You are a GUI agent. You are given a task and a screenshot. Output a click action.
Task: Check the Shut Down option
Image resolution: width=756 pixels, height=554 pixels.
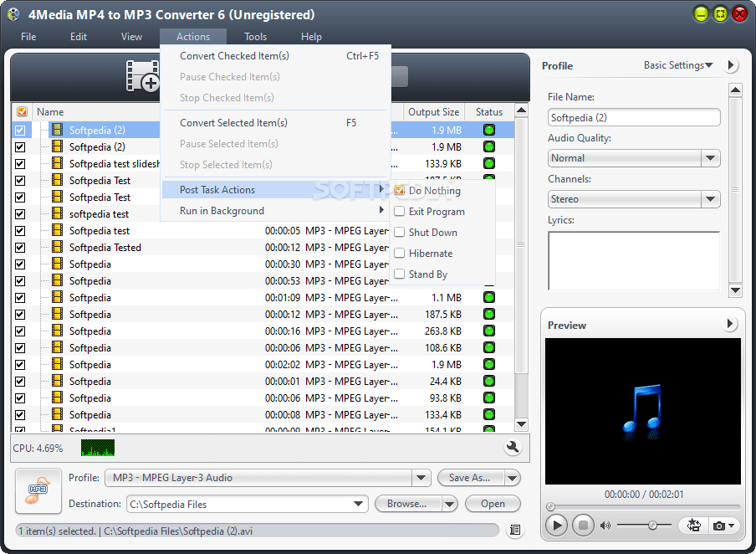click(399, 232)
